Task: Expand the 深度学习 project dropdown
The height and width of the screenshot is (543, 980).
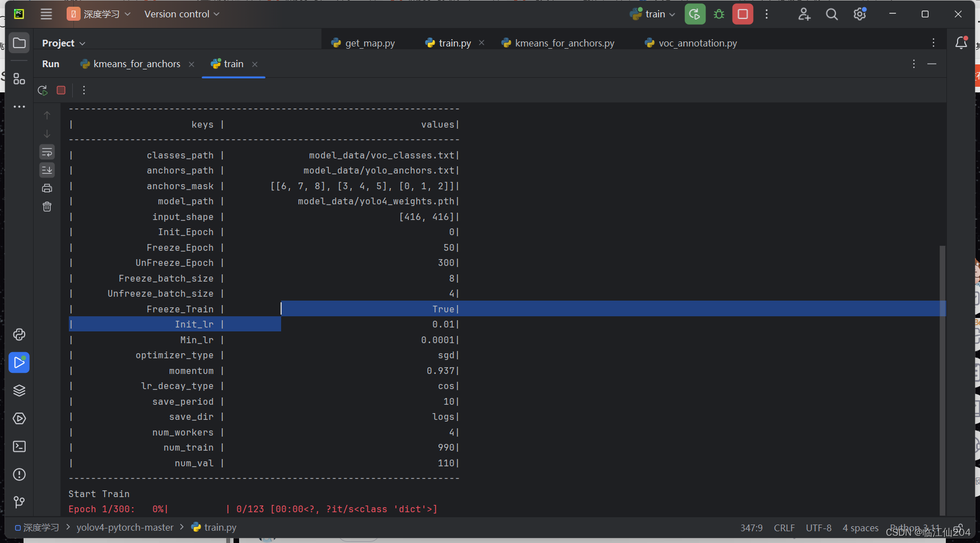Action: coord(99,14)
